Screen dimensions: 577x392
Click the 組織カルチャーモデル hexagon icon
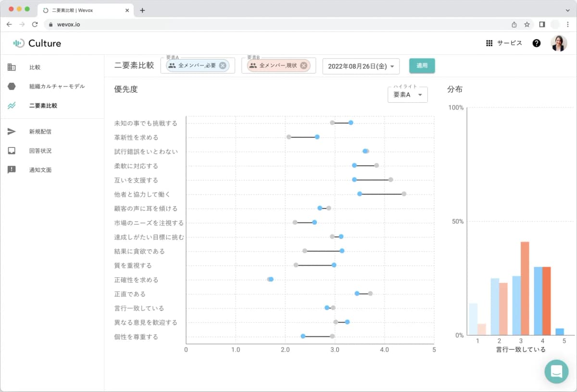[12, 86]
